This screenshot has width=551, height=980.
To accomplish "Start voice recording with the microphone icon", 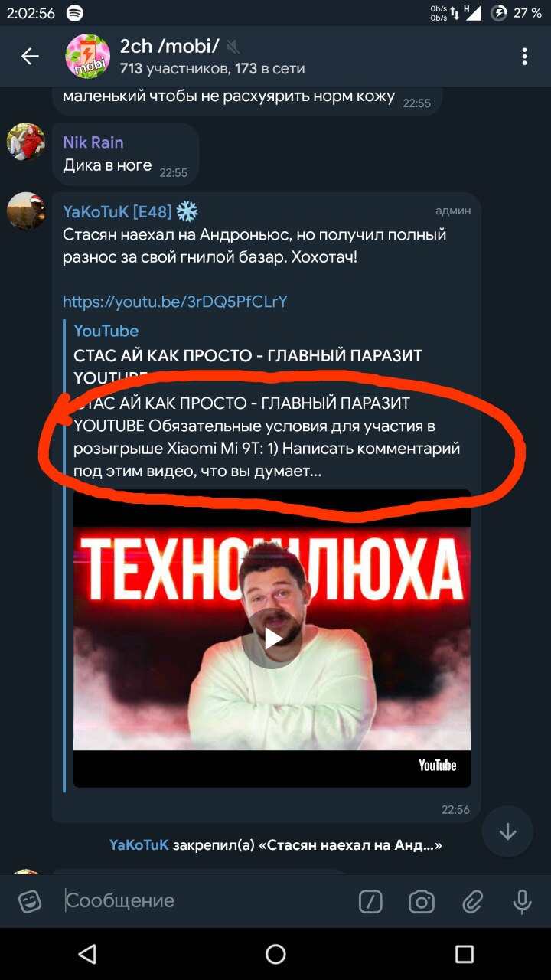I will [x=523, y=902].
